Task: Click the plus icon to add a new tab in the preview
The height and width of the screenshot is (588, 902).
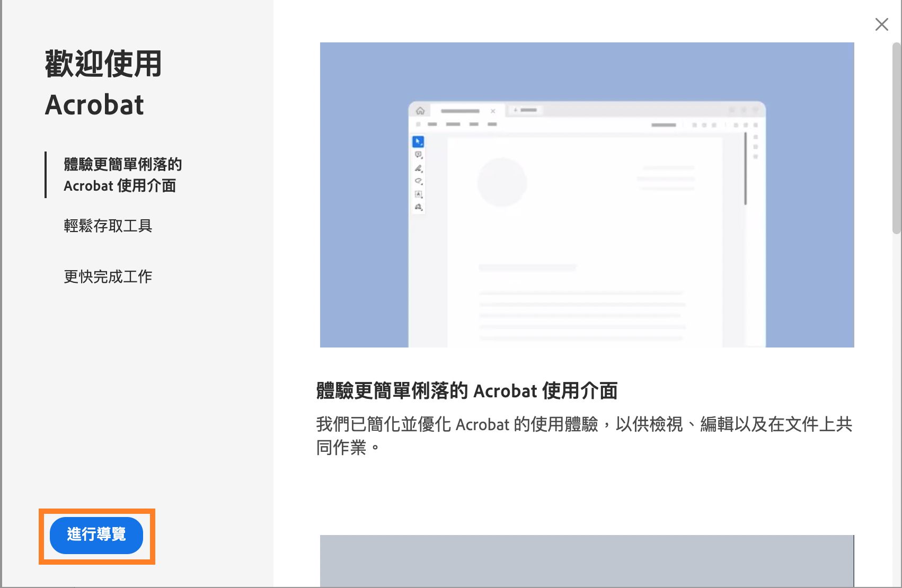Action: tap(515, 110)
